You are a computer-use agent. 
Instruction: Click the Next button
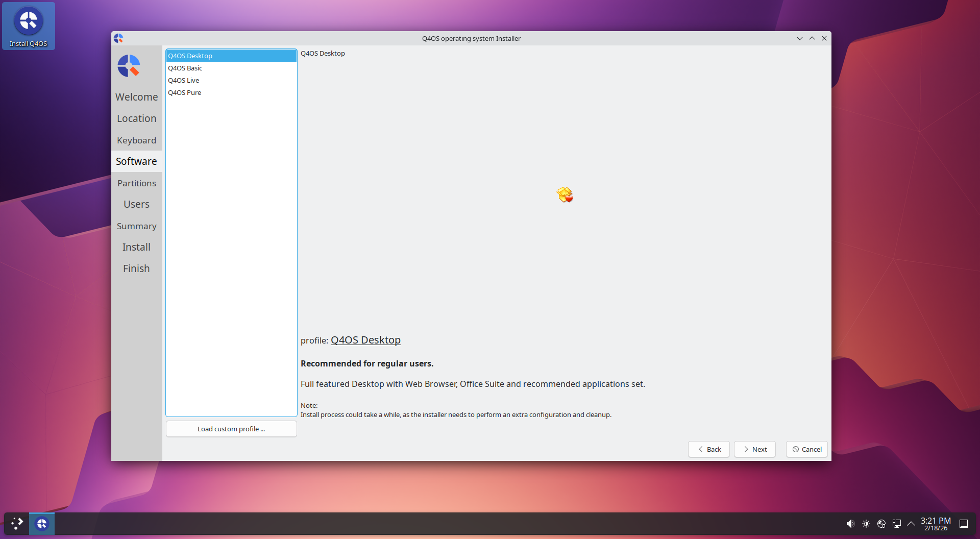[x=755, y=449]
